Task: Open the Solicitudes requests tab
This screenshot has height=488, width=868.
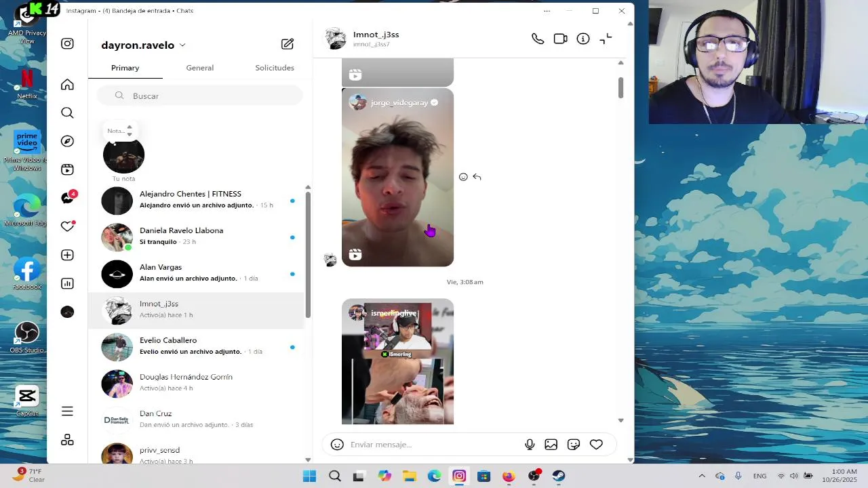Action: tap(275, 68)
